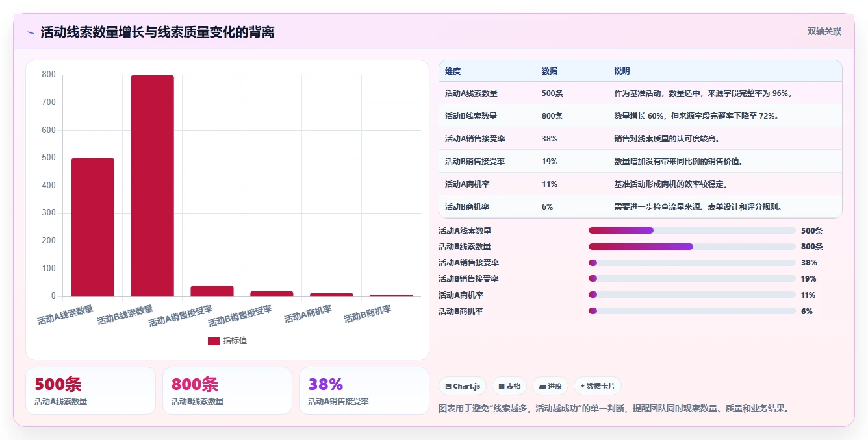Click the 活动A线索数量 bar in the chart
Screen dimensions: 868x440
pyautogui.click(x=93, y=227)
